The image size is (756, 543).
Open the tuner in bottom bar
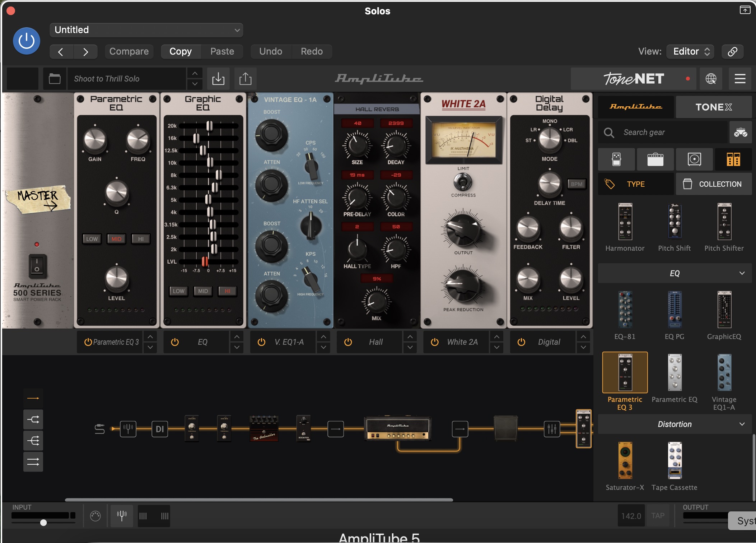click(x=122, y=516)
